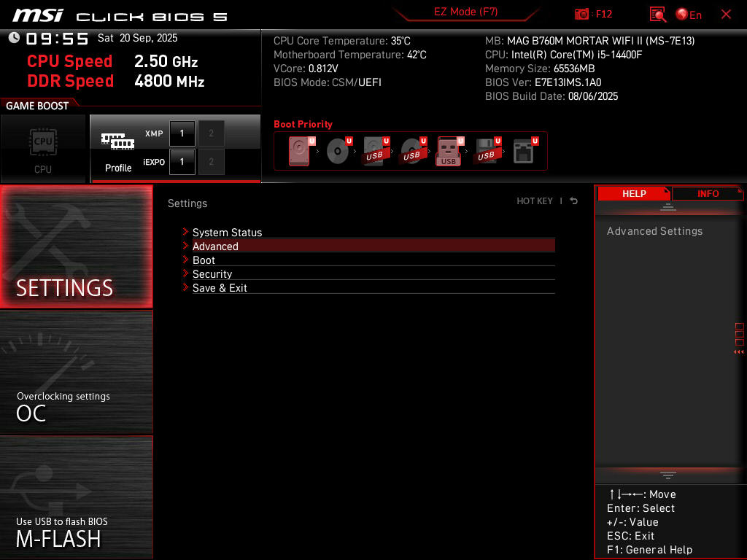Screen dimensions: 747x560
Task: Select the highlighted USB key boot device icon
Action: 449,151
